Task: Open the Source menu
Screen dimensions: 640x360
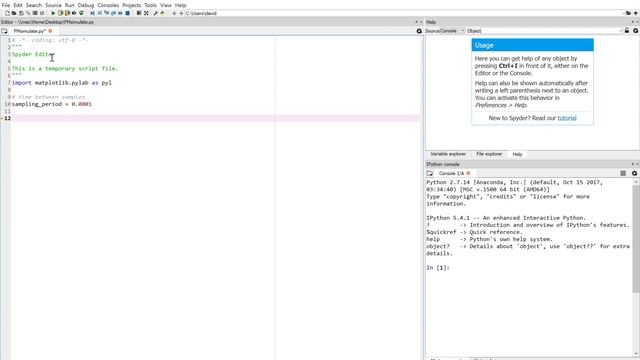Action: point(53,5)
